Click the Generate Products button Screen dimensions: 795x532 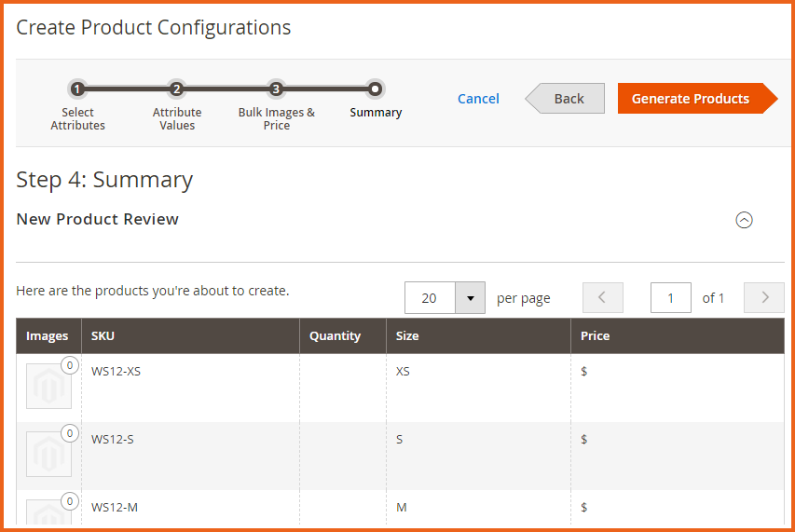coord(697,98)
